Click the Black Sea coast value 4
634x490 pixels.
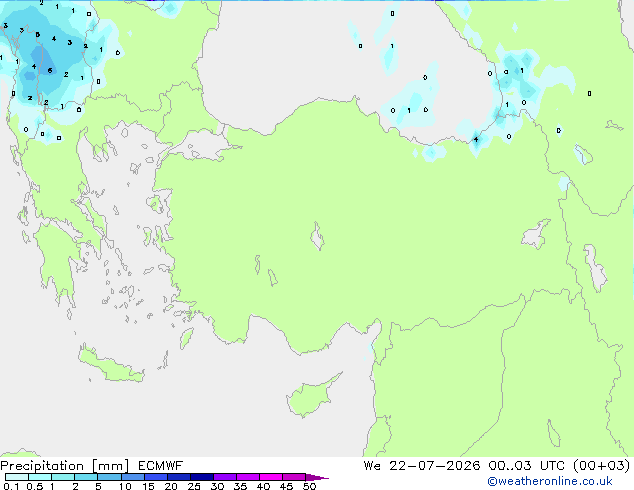(x=476, y=139)
